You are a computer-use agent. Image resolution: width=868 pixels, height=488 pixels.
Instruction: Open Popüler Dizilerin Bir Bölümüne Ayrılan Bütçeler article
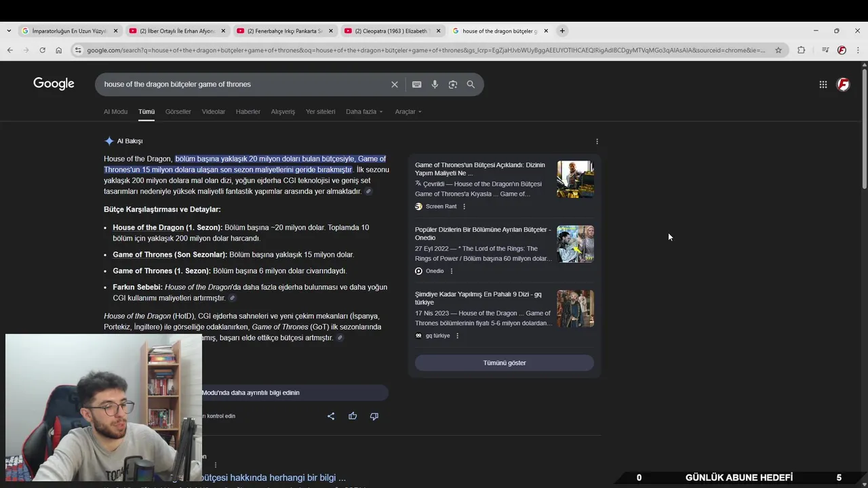(x=483, y=234)
